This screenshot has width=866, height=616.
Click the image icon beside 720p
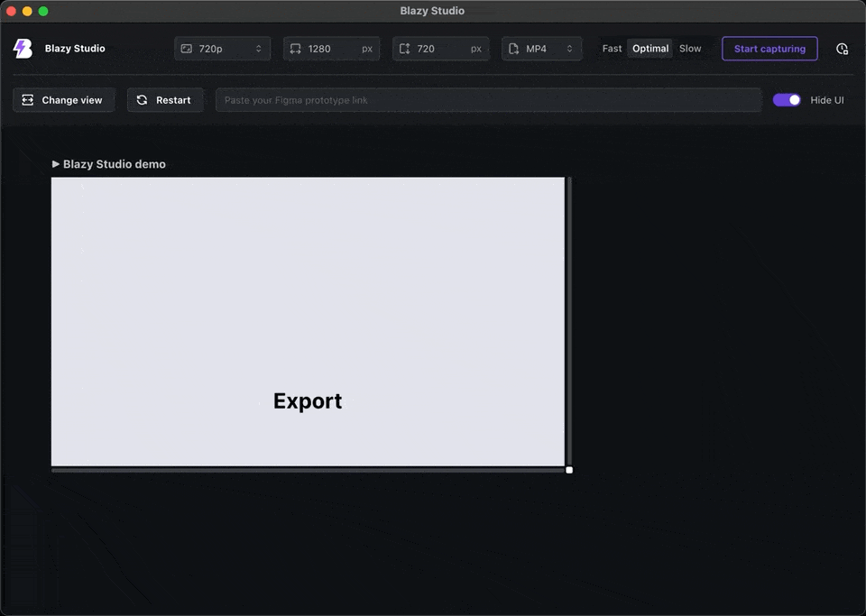[x=187, y=49]
